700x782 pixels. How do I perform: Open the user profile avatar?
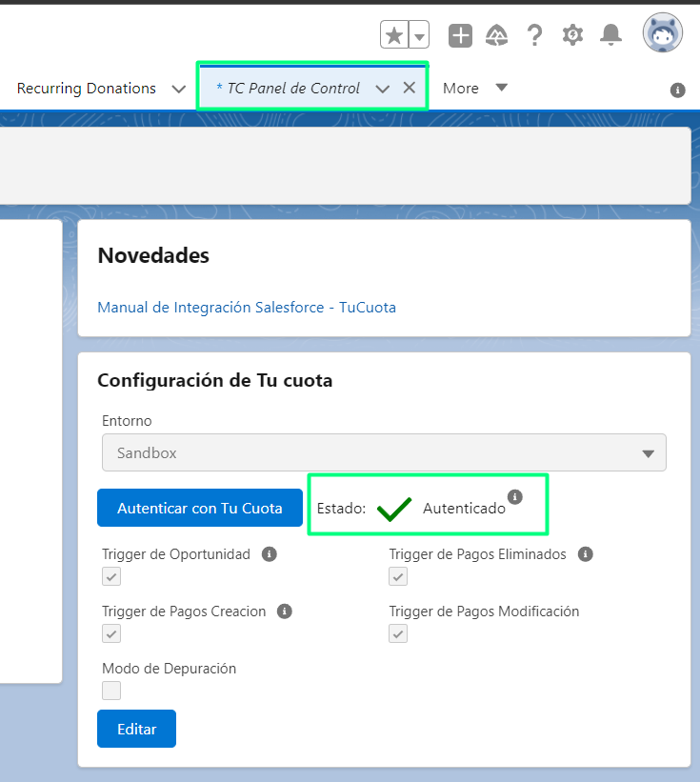(x=663, y=33)
